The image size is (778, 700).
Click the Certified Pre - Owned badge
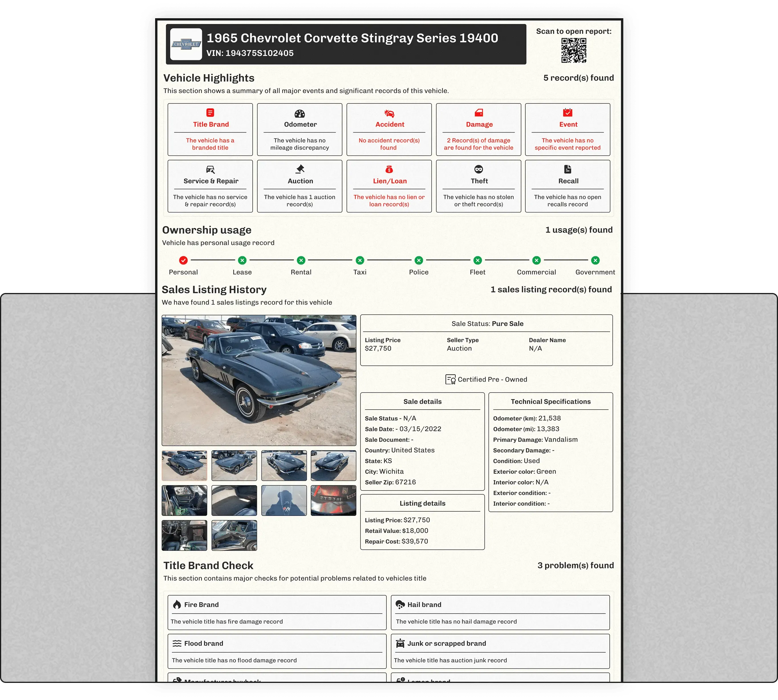pos(487,380)
